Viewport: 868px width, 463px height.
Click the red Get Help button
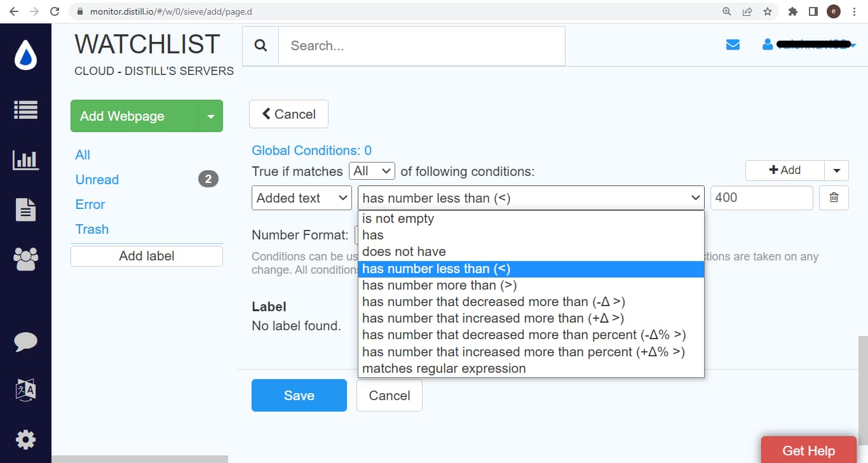click(808, 450)
